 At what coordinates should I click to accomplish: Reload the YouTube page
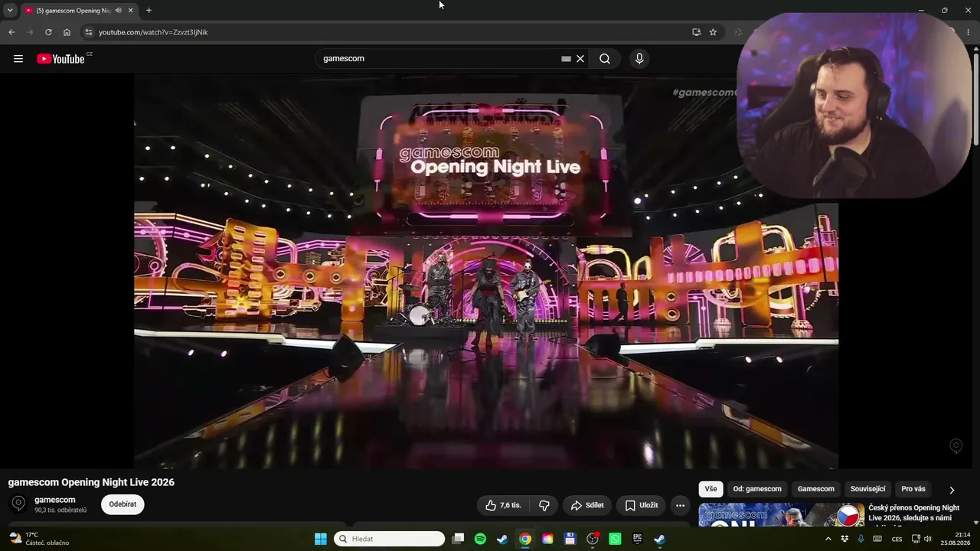(x=48, y=32)
